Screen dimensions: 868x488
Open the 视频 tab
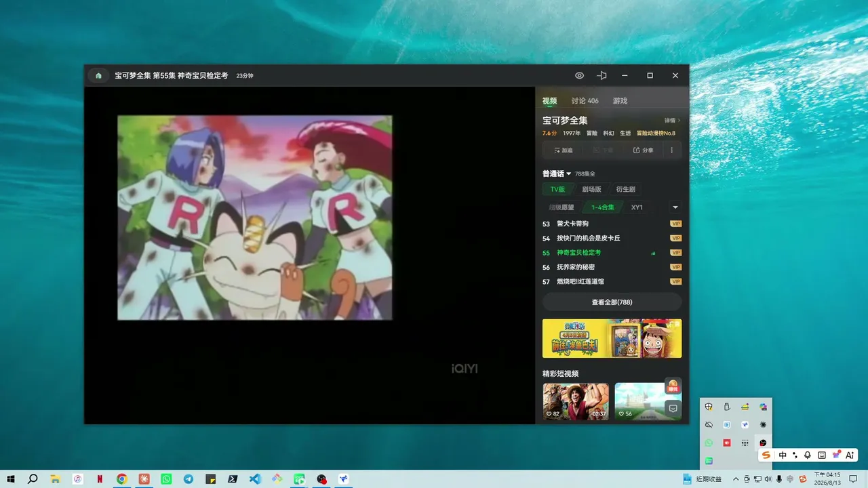click(x=549, y=101)
